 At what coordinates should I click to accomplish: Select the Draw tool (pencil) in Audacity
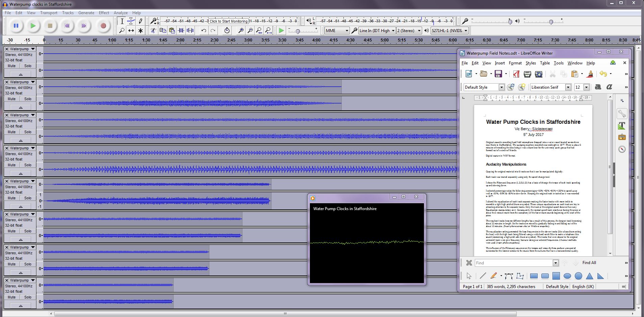pos(140,21)
